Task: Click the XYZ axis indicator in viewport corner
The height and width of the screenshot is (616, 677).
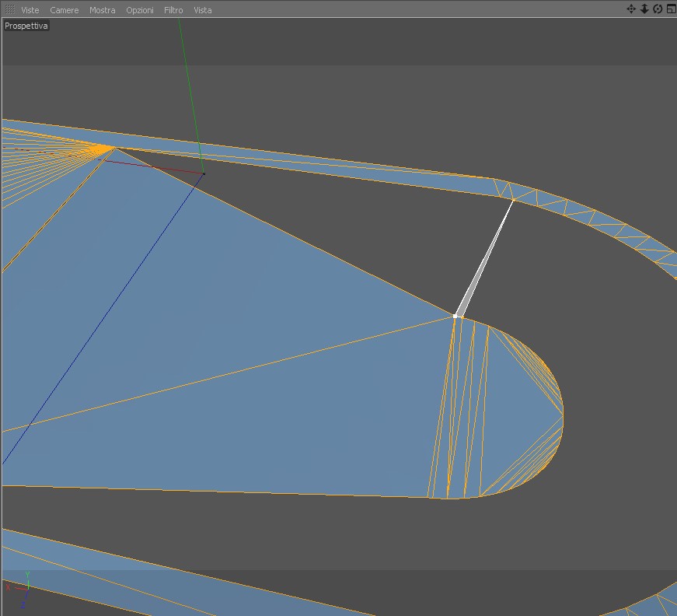Action: point(19,590)
